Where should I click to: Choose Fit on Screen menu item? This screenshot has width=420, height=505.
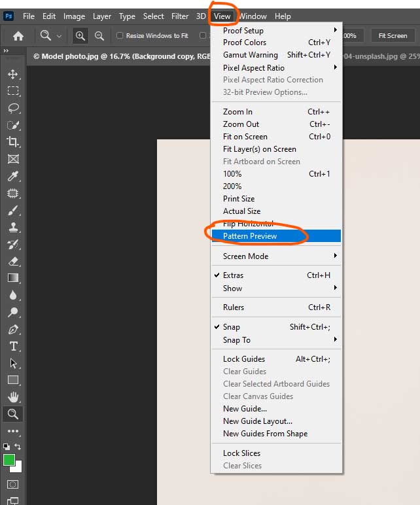(276, 137)
